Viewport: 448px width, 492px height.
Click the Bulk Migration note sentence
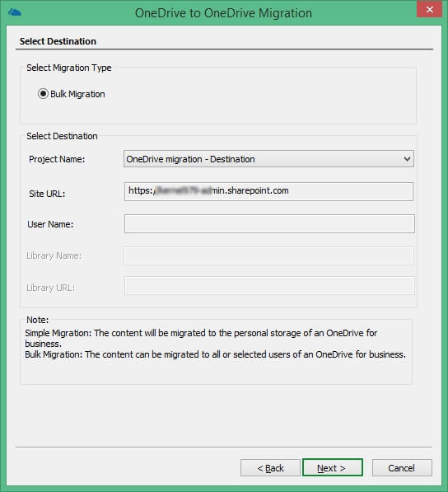216,354
